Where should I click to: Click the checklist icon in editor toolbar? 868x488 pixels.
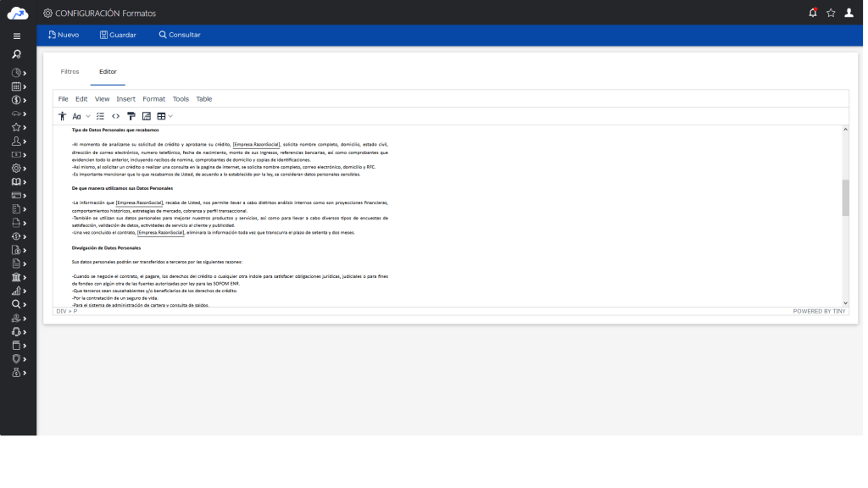pyautogui.click(x=101, y=116)
